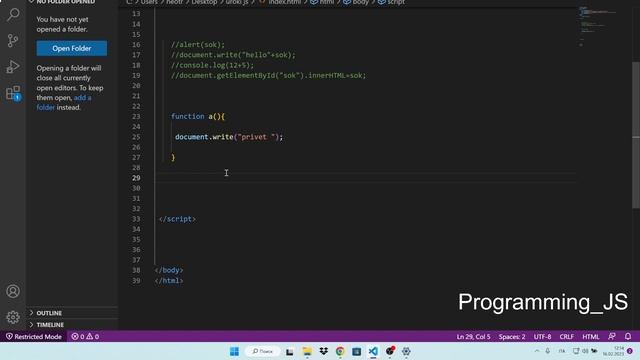640x360 pixels.
Task: Open the gear-shaped taskbar app
Action: (406, 351)
